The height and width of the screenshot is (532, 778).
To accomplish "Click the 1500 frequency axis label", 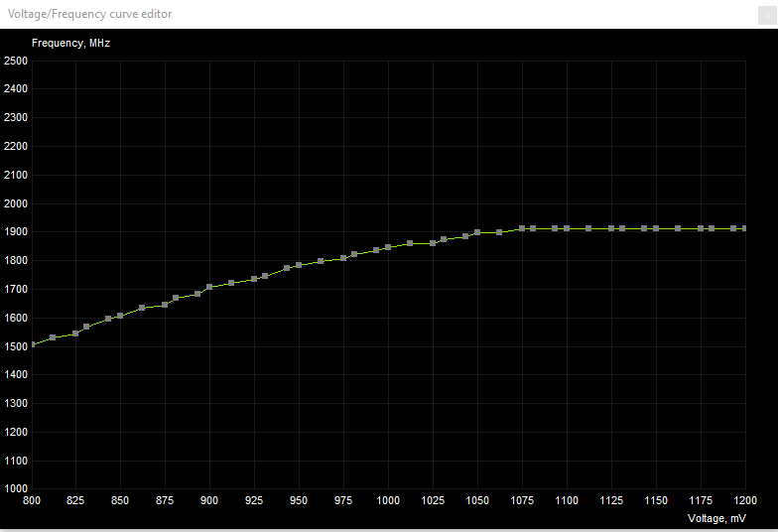I will [16, 347].
